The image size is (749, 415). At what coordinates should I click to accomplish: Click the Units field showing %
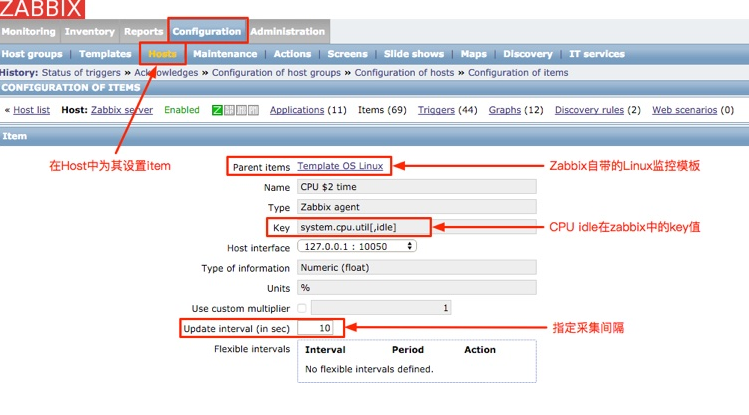click(x=417, y=287)
